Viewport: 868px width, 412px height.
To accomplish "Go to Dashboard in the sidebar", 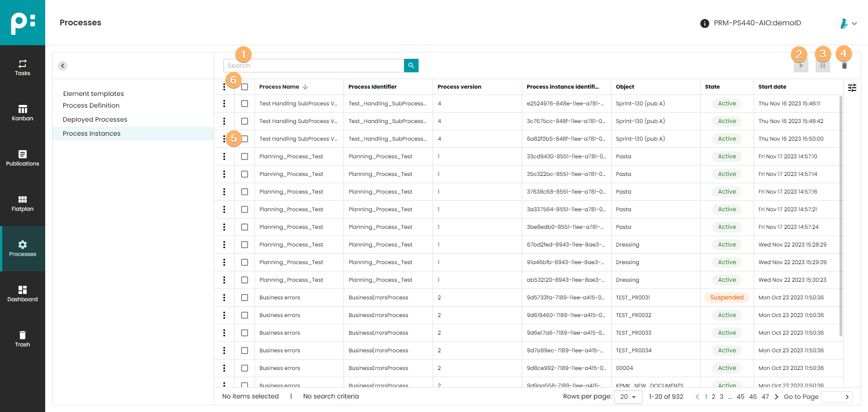I will (23, 294).
